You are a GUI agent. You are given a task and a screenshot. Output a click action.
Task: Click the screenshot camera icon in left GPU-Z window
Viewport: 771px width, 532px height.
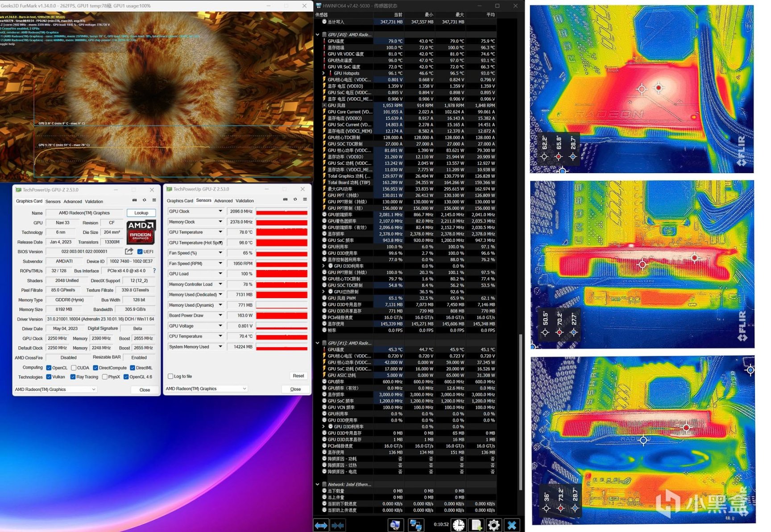134,200
